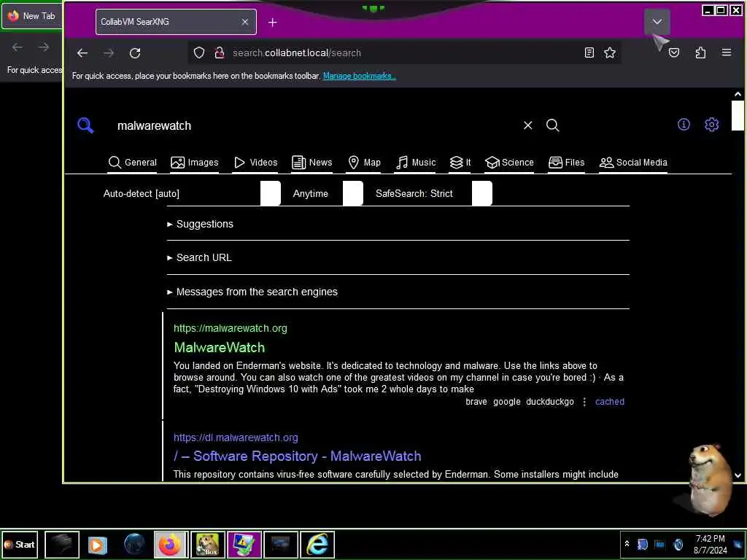Reload the SearXNG page
The image size is (747, 560).
point(135,52)
